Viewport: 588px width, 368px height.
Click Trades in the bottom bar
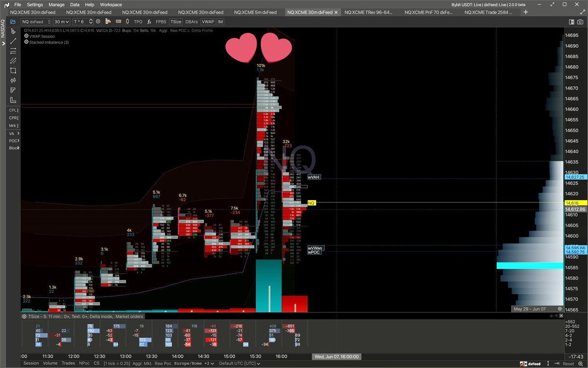pyautogui.click(x=68, y=364)
